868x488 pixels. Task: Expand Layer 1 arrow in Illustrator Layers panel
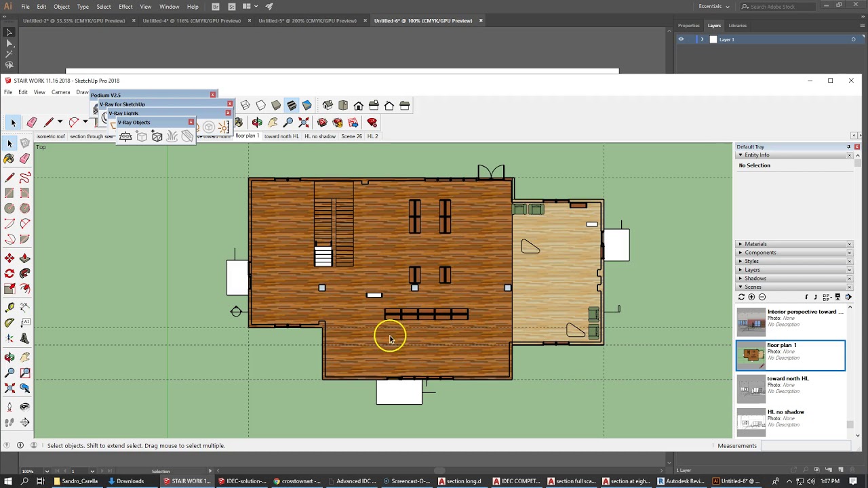point(702,39)
